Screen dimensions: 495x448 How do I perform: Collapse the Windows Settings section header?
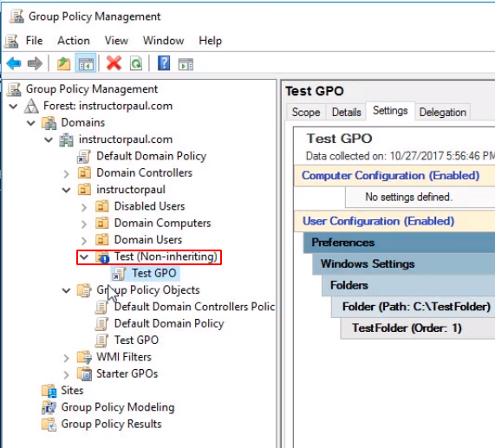coord(404,263)
